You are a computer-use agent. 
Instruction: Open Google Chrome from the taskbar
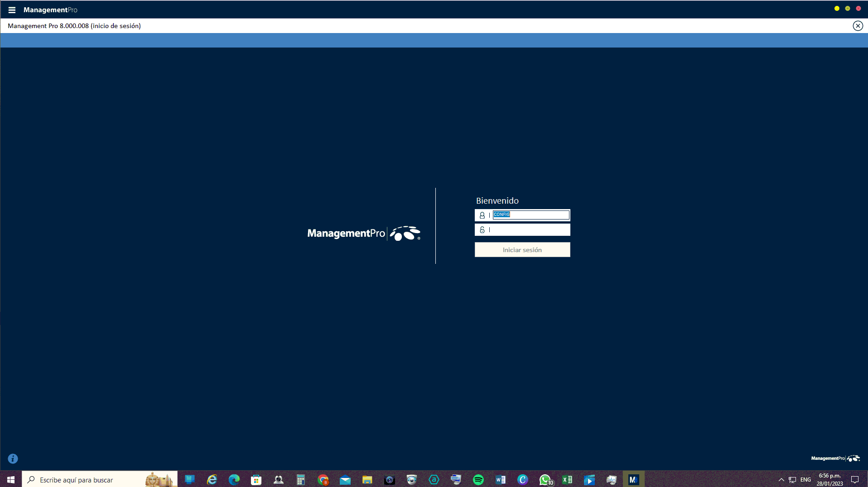pos(323,480)
